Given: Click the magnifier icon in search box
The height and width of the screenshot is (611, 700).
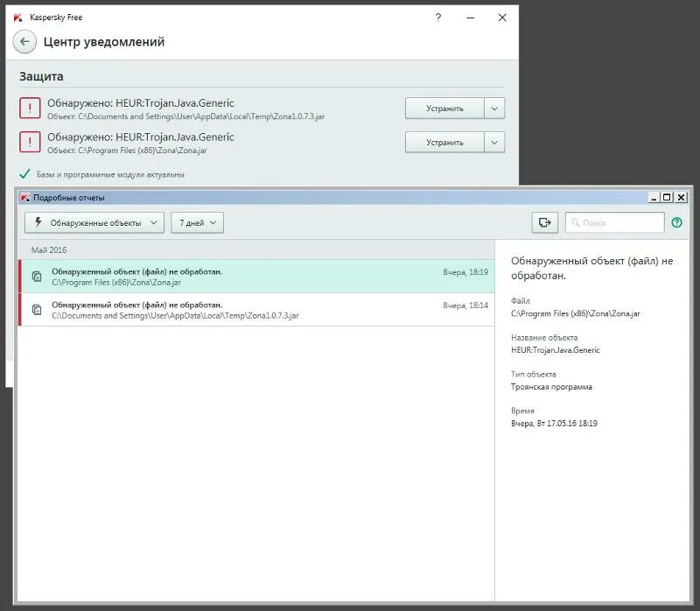Looking at the screenshot, I should 576,222.
